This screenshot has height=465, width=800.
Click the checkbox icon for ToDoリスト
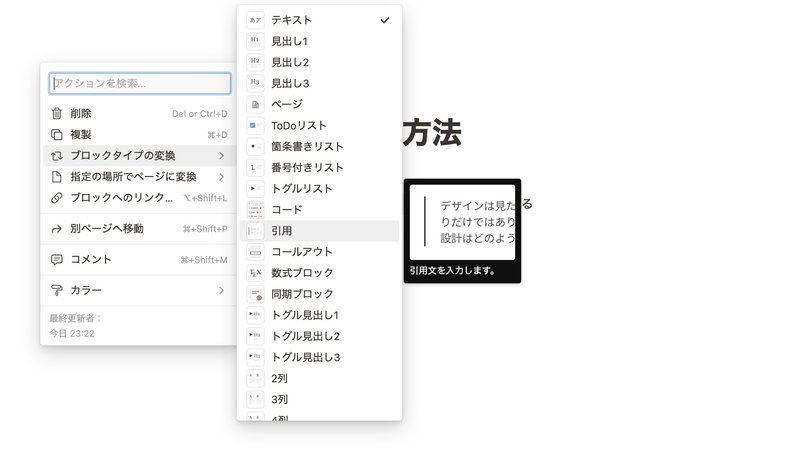[256, 126]
